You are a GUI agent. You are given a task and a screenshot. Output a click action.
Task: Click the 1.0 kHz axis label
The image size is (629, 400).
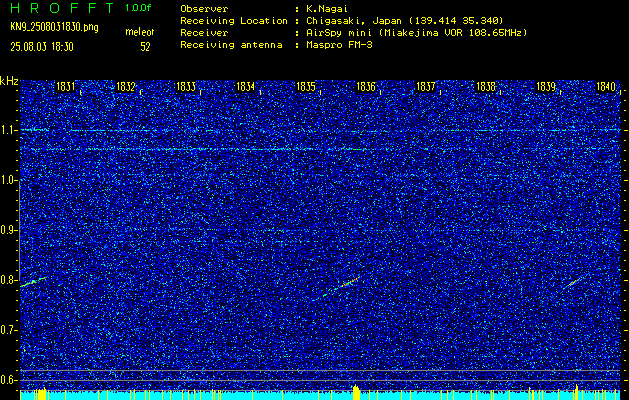(8, 181)
